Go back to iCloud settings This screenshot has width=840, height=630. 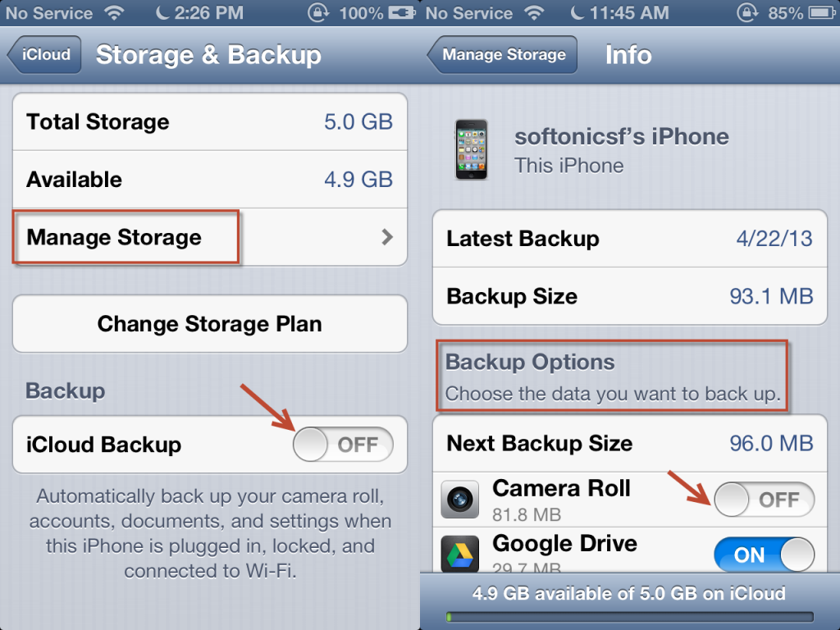(45, 56)
